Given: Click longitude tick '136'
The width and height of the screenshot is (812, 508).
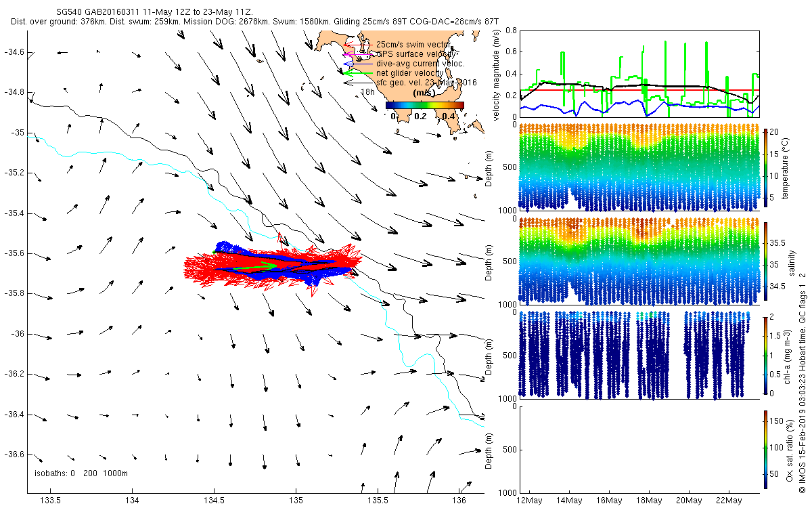Looking at the screenshot, I should pos(459,501).
